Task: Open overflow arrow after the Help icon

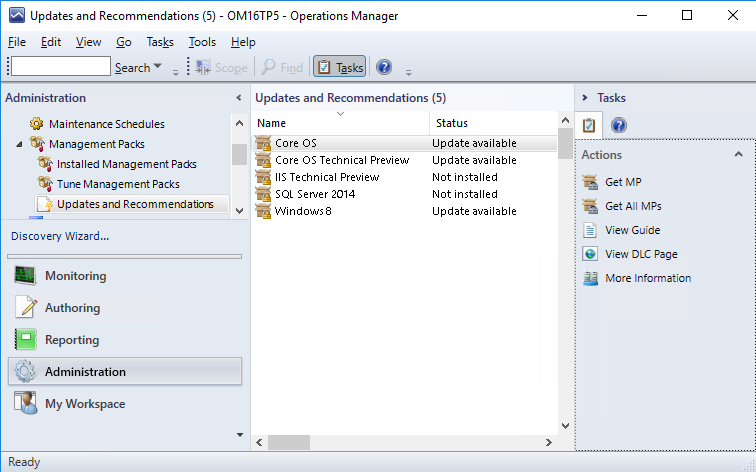Action: click(x=408, y=72)
